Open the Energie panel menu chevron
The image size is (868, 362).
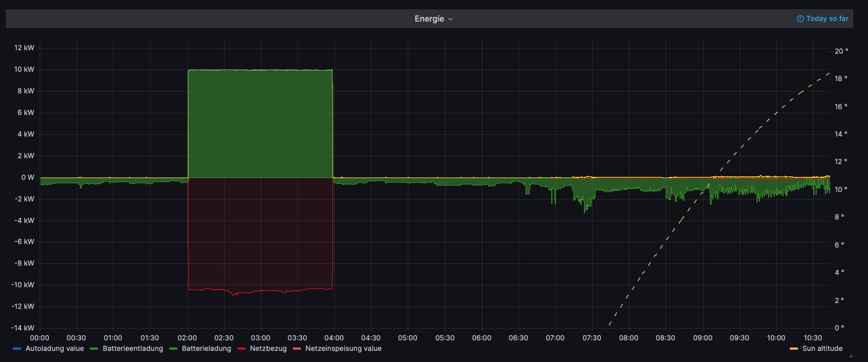pyautogui.click(x=450, y=19)
